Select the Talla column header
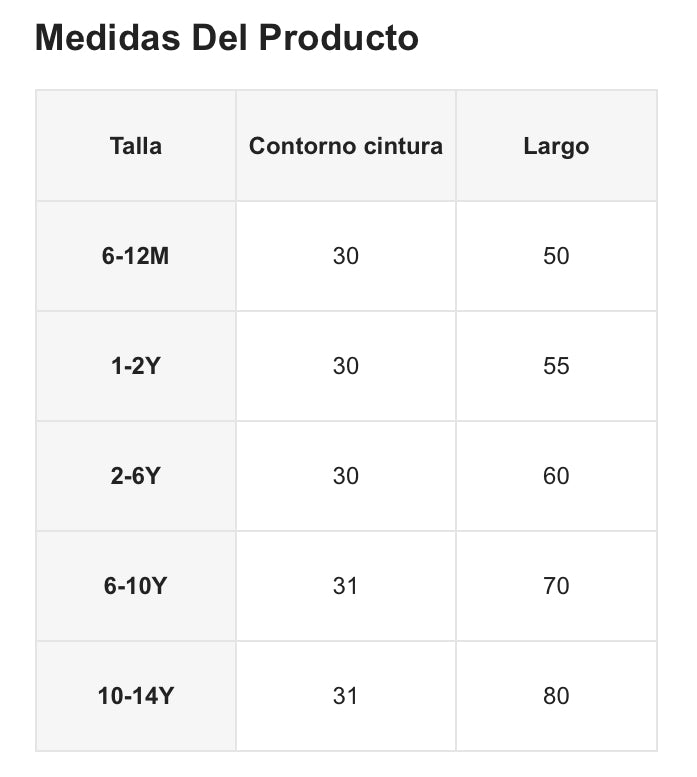Screen dimensions: 697x777 tap(136, 146)
